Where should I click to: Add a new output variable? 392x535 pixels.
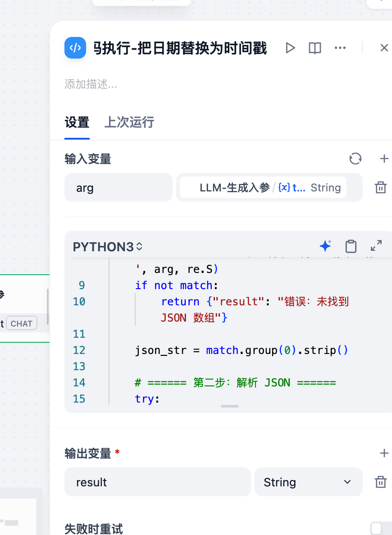click(384, 453)
